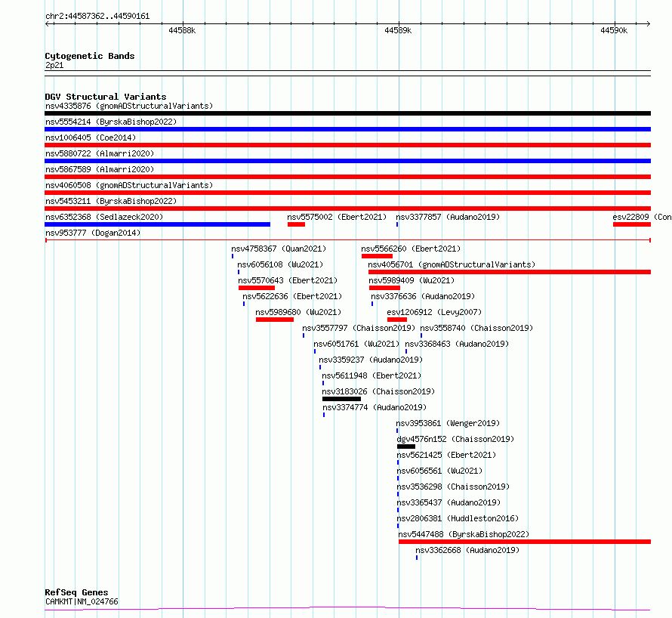Select nsv3359237 Audano2019 label

(x=371, y=360)
